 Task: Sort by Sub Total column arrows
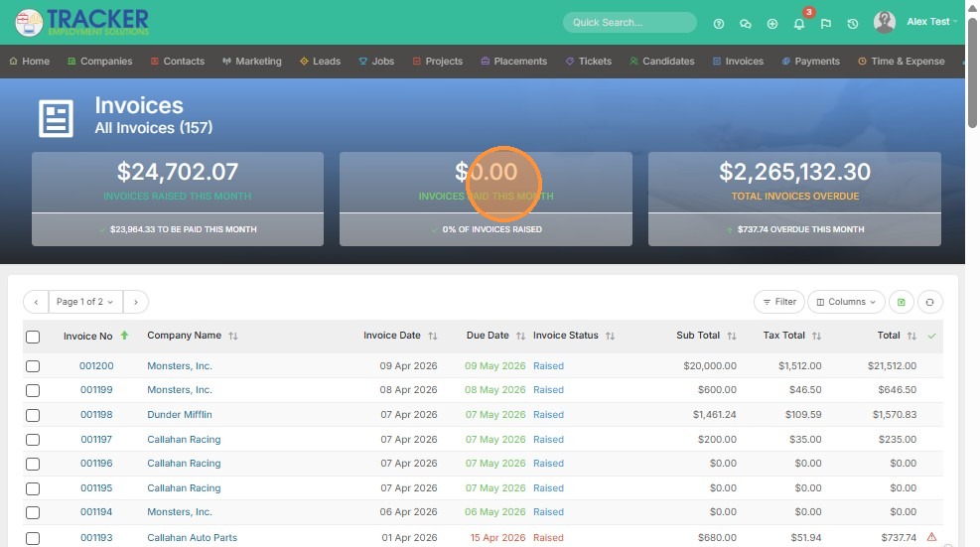click(x=731, y=336)
